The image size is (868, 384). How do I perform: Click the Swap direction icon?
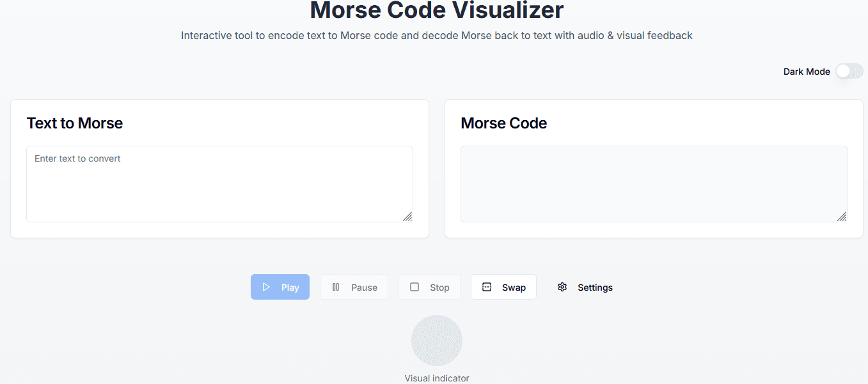point(487,287)
